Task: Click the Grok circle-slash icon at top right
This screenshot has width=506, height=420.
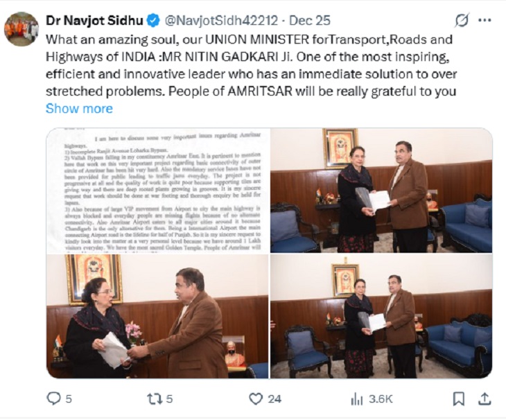Action: coord(462,21)
